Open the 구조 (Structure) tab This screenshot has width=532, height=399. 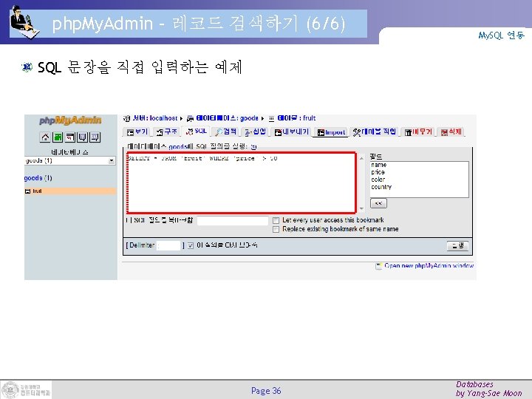pyautogui.click(x=167, y=132)
